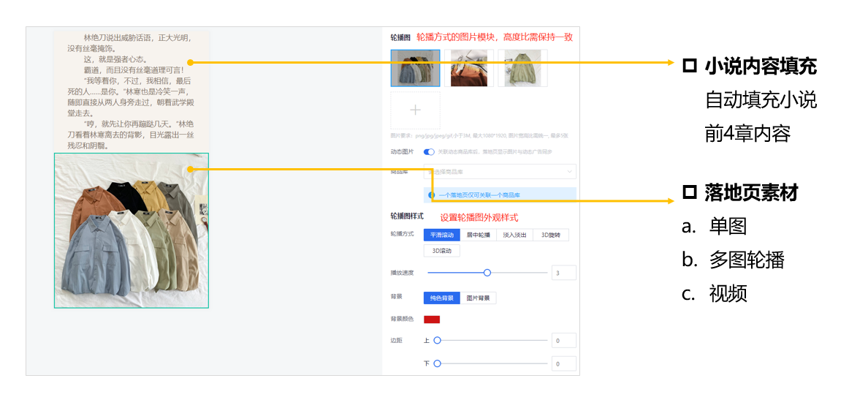Click the top margin 上 slider handle
The height and width of the screenshot is (400, 868).
pyautogui.click(x=438, y=340)
